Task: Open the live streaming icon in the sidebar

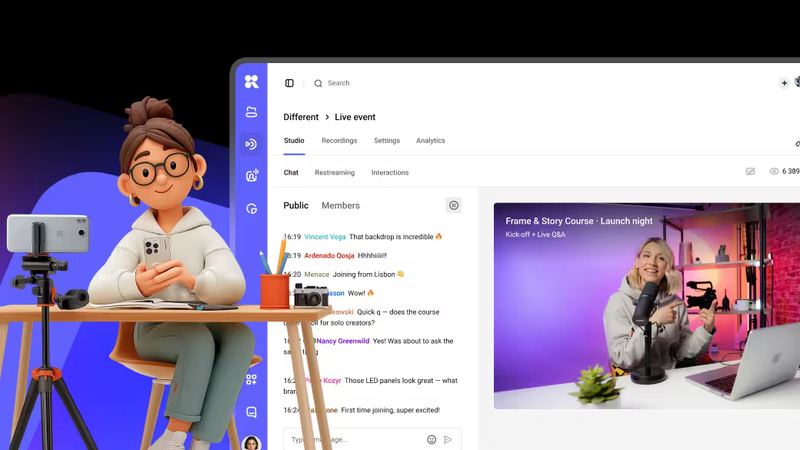Action: pos(252,144)
